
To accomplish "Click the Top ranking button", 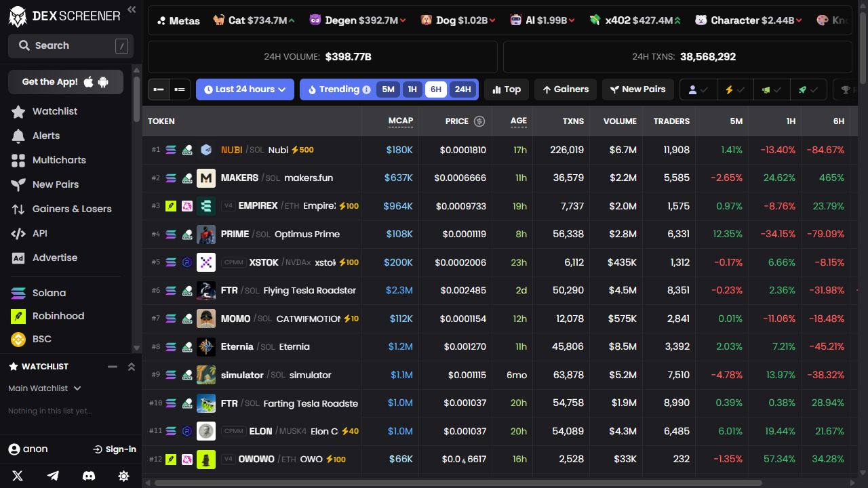I will tap(507, 89).
